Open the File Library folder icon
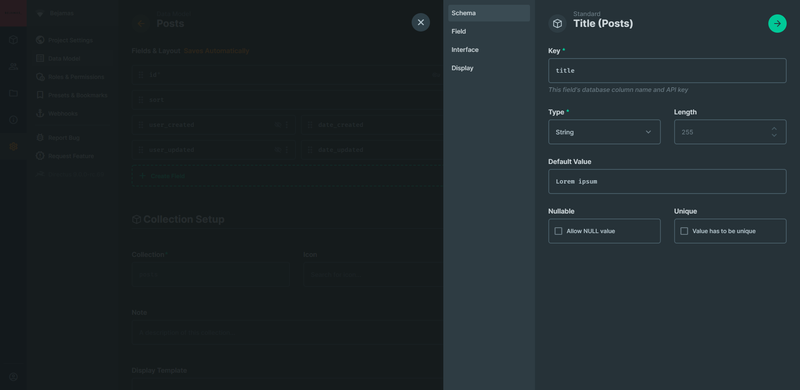This screenshot has width=800, height=390. [x=13, y=93]
